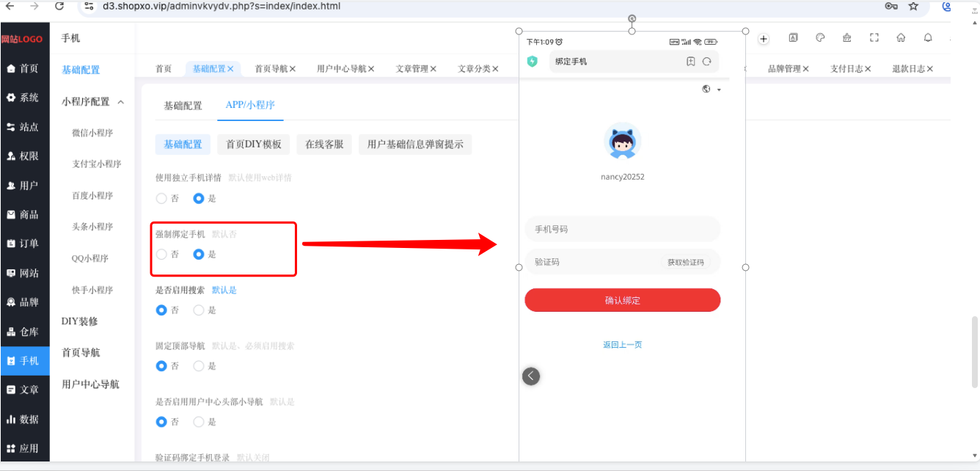
Task: Close the 品牌管理 page tab
Action: pyautogui.click(x=805, y=68)
